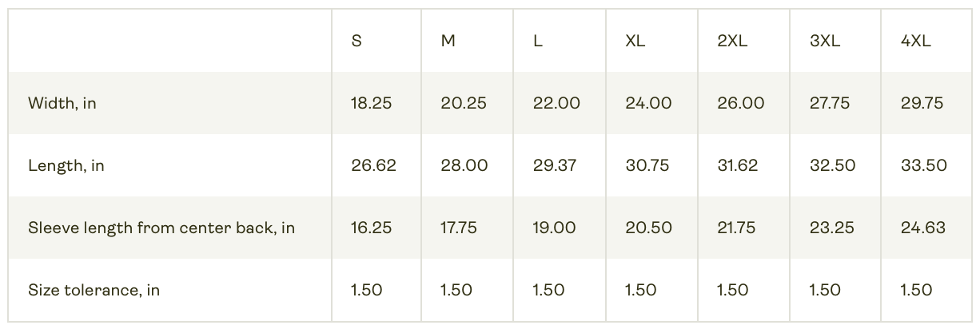The image size is (980, 329).
Task: Select the 'Size tolerance, in' row label
Action: (x=94, y=290)
